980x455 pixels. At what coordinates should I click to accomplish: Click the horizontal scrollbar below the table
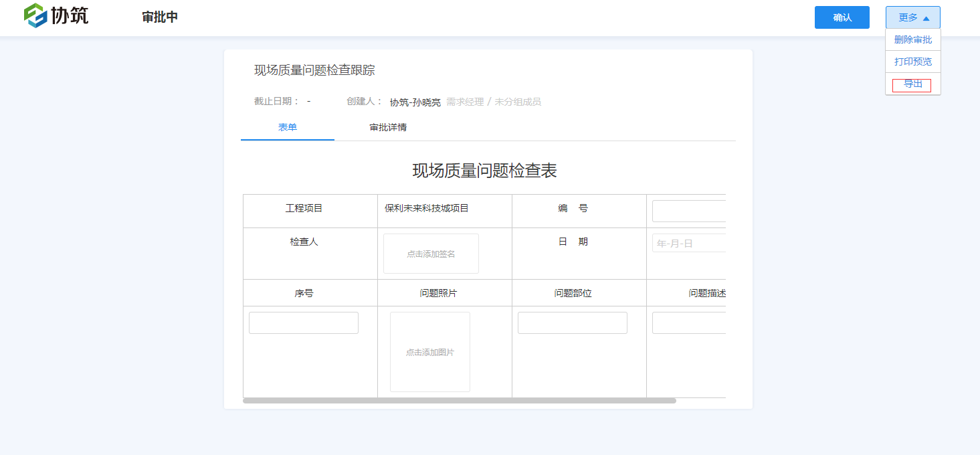[459, 399]
